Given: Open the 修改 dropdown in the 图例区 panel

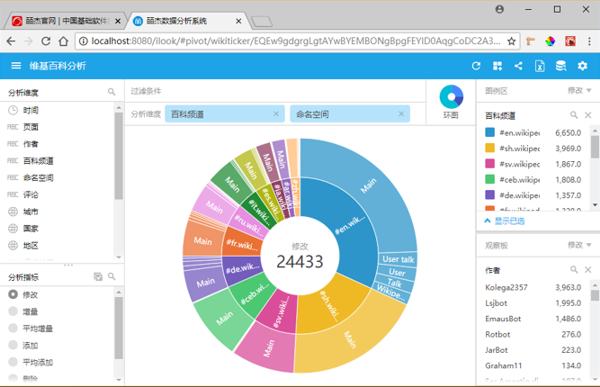Looking at the screenshot, I should click(x=579, y=90).
